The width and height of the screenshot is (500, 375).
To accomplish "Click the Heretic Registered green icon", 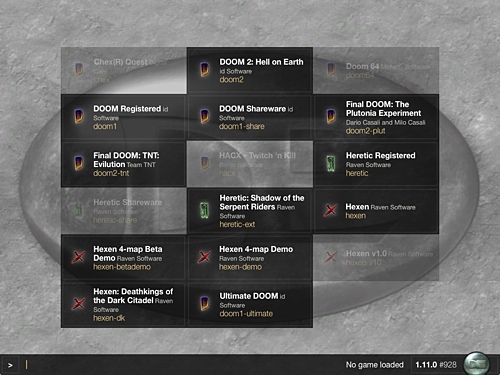I will (x=331, y=164).
